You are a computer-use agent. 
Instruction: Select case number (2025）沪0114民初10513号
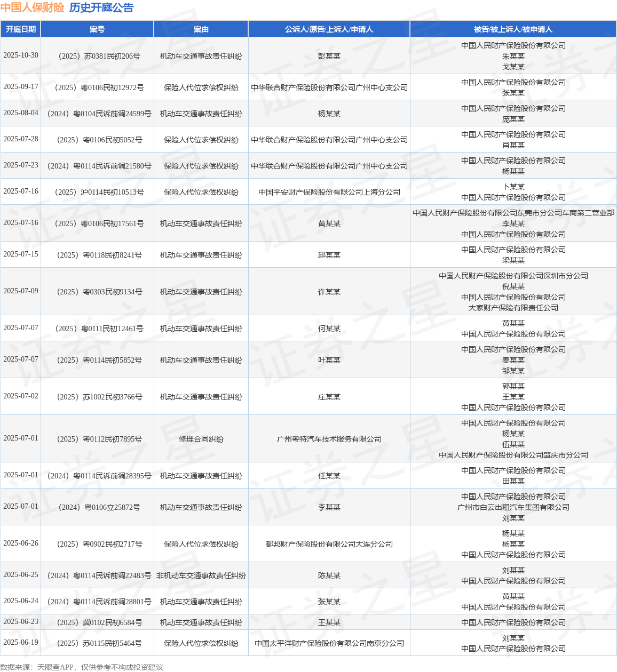tap(97, 192)
